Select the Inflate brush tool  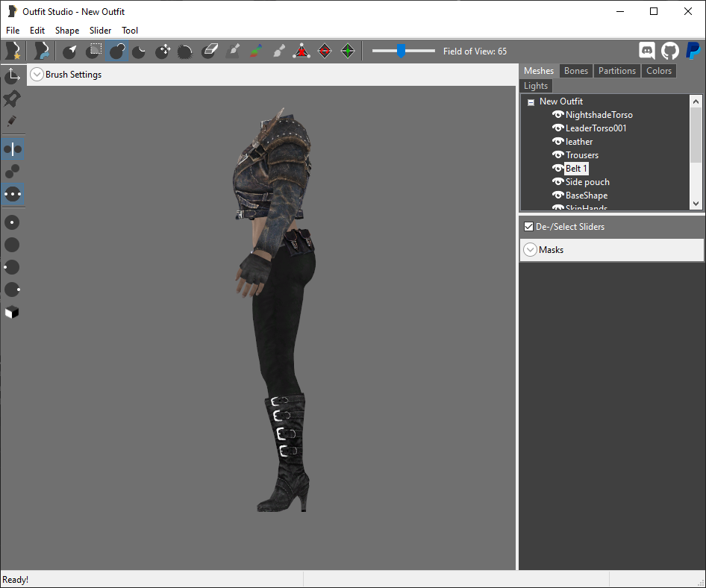[x=117, y=51]
